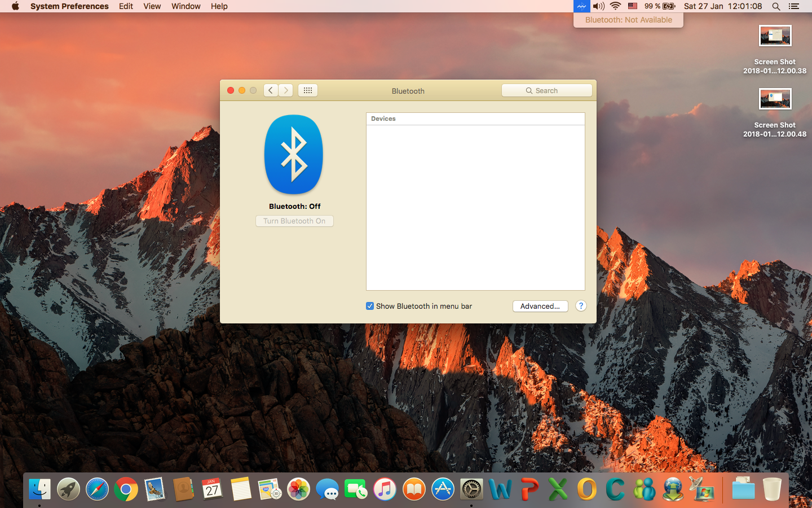812x508 pixels.
Task: Go forward in System Preferences
Action: tap(286, 90)
